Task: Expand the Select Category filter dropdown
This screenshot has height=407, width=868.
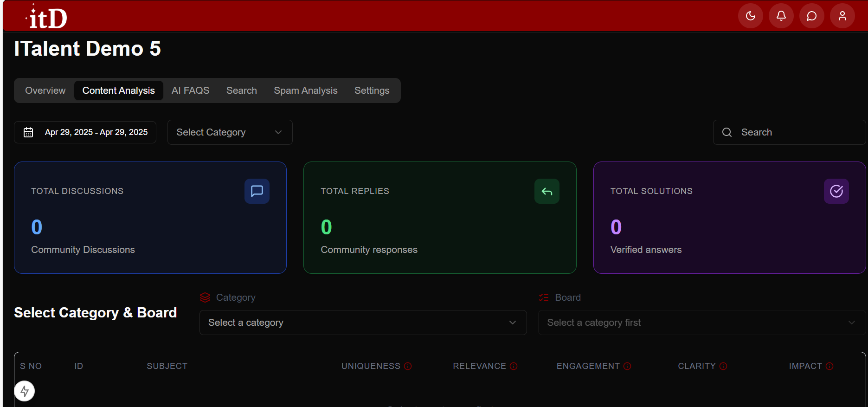Action: click(230, 132)
